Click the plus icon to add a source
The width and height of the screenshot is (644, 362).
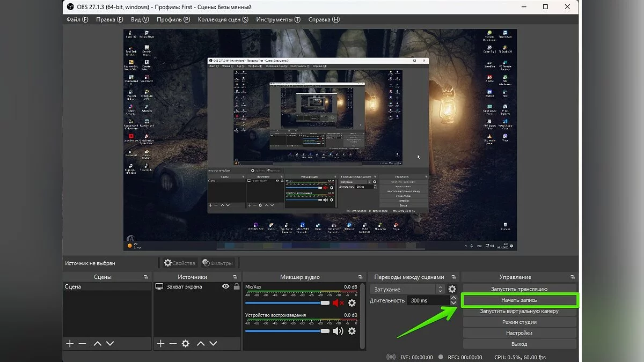160,343
